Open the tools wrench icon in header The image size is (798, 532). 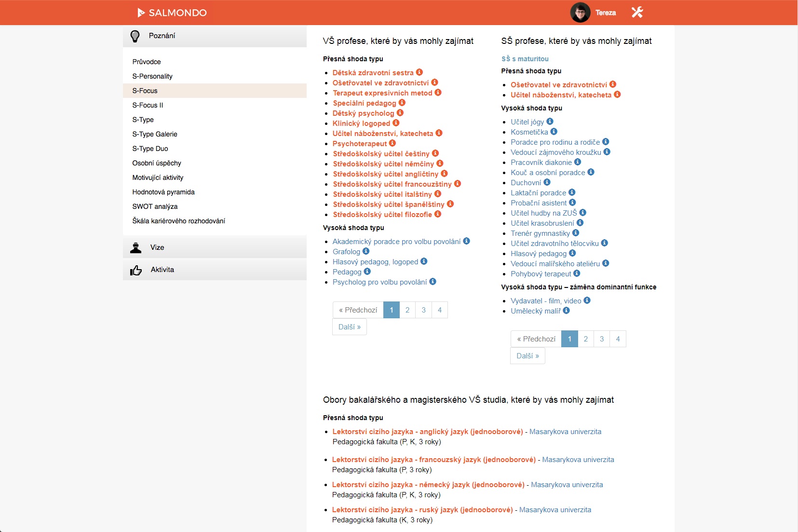(637, 13)
